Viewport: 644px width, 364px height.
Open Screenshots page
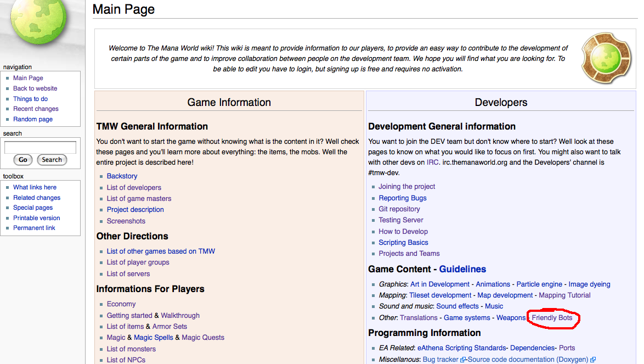[x=126, y=221]
